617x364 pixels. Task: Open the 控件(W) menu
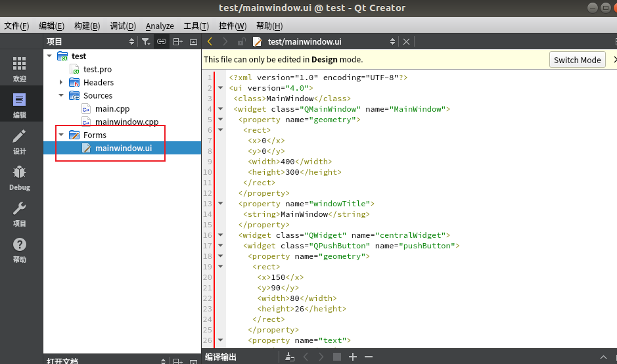point(233,26)
